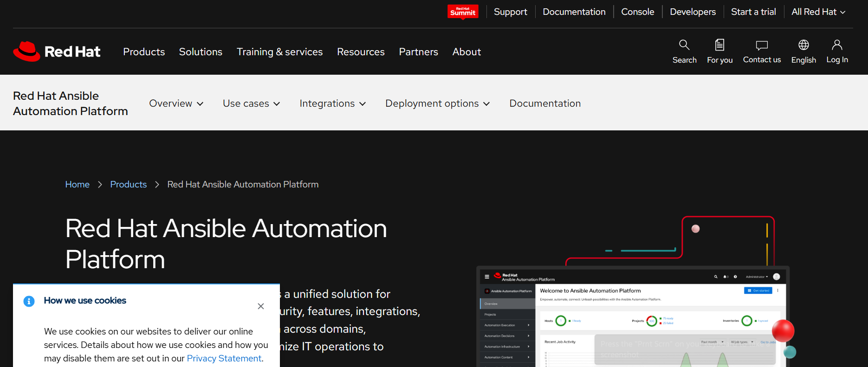Screen dimensions: 868x367
Task: Click the Start a trial link
Action: point(753,12)
